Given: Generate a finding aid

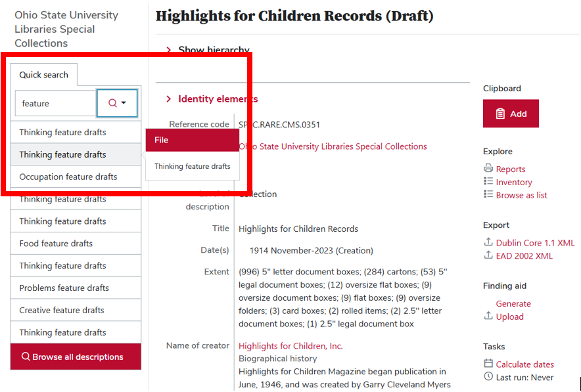Looking at the screenshot, I should point(513,303).
